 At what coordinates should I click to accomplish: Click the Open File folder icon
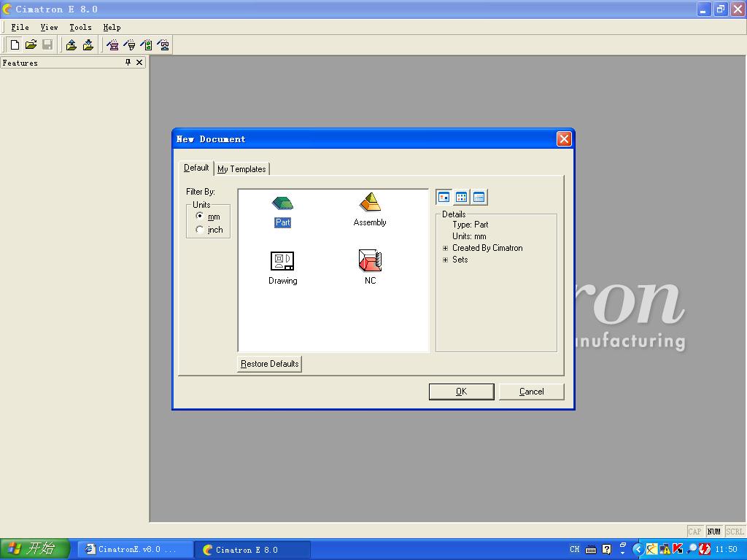coord(31,44)
